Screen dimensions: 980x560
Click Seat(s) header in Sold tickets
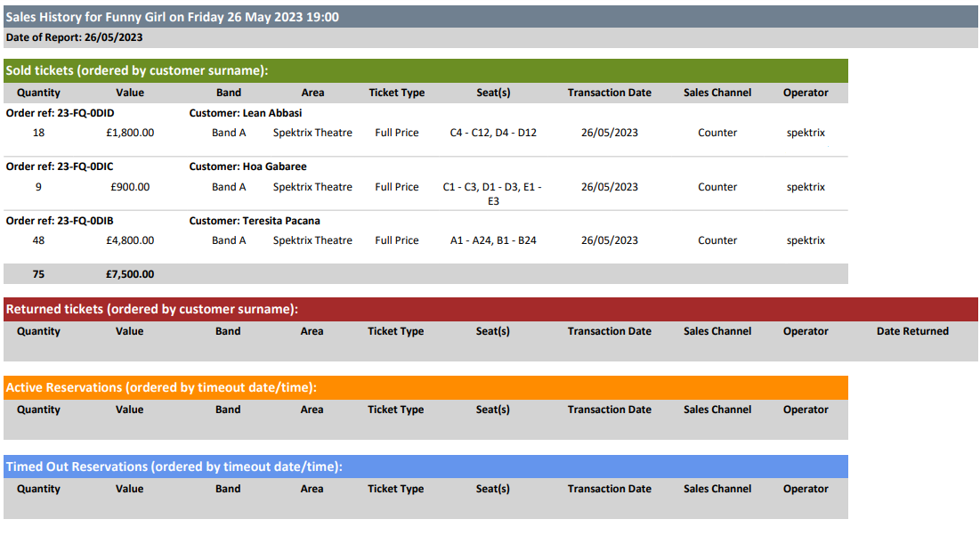click(493, 93)
